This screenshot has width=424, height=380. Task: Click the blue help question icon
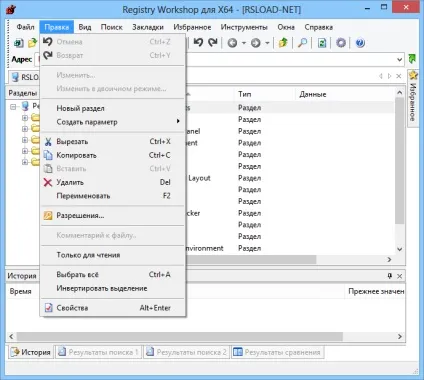click(360, 43)
